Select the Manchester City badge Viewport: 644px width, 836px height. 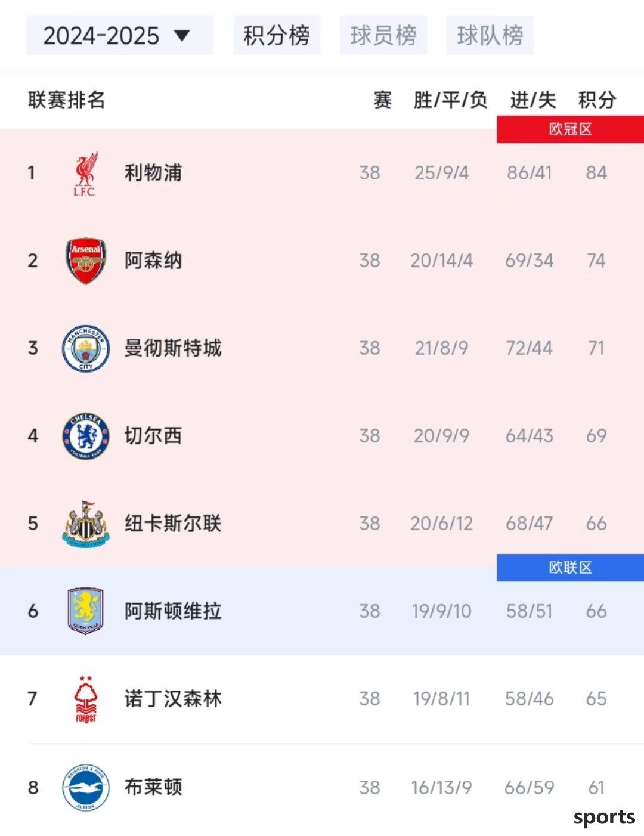tap(86, 348)
